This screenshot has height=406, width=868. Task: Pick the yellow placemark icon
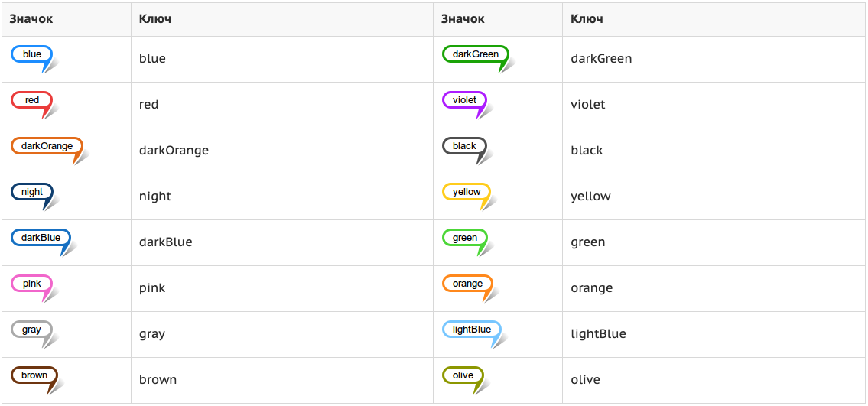coord(470,197)
